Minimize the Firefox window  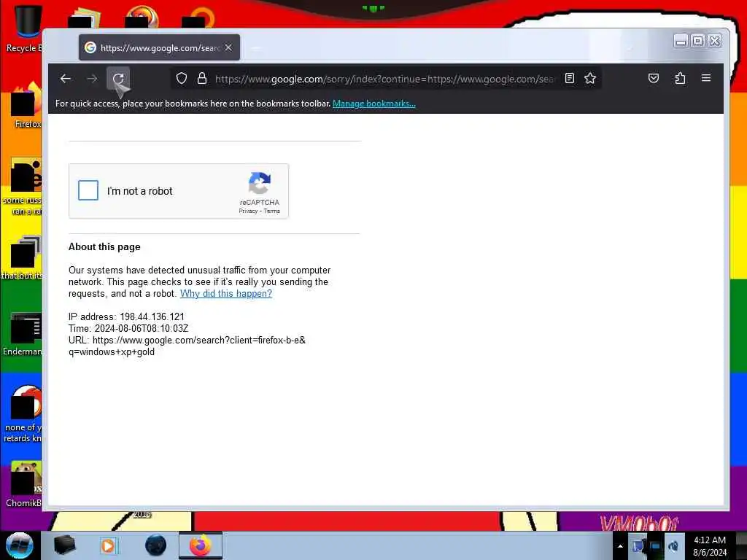click(681, 41)
